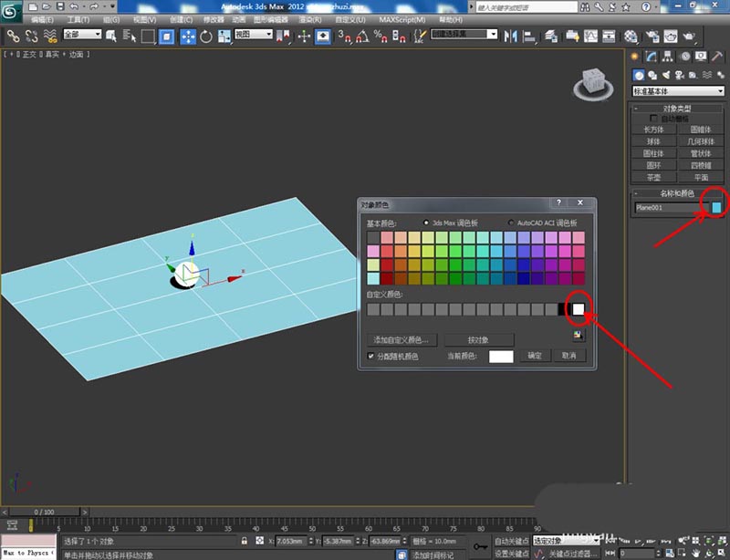
Task: Select the Move tool in main toolbar
Action: (x=188, y=36)
